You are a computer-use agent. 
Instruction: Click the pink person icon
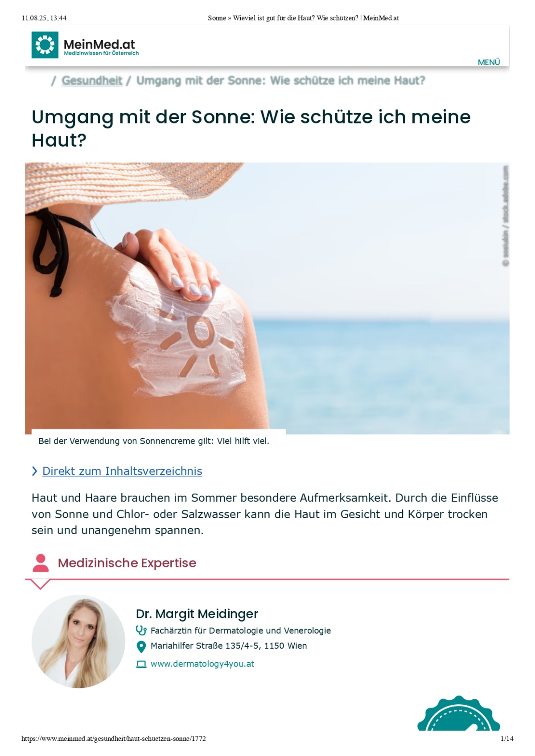[x=41, y=563]
